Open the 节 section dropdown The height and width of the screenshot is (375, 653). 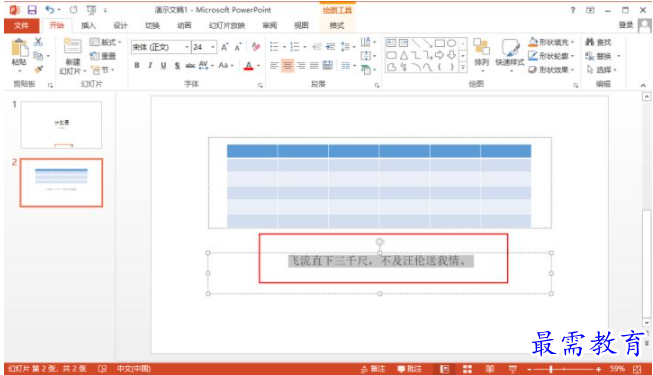(x=103, y=70)
